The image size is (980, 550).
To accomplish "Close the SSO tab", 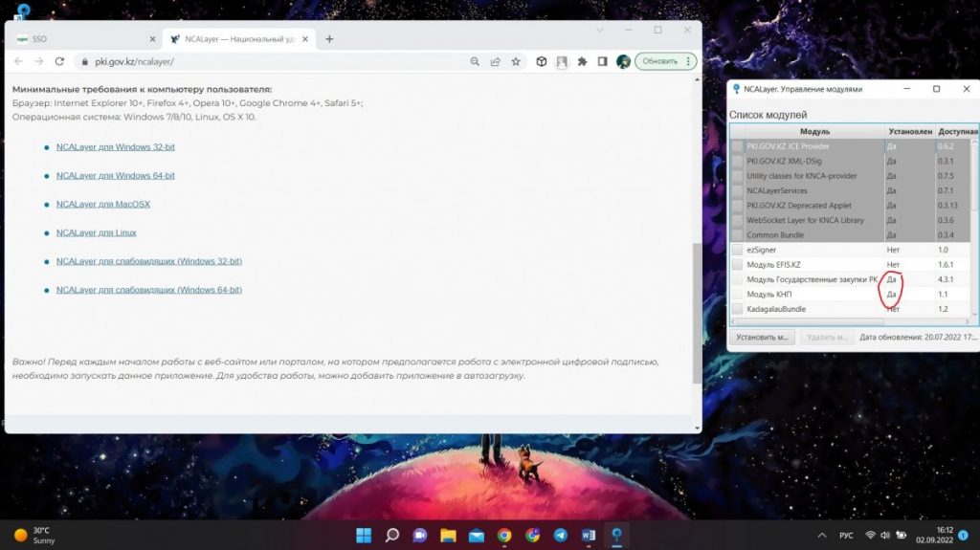I will click(152, 39).
